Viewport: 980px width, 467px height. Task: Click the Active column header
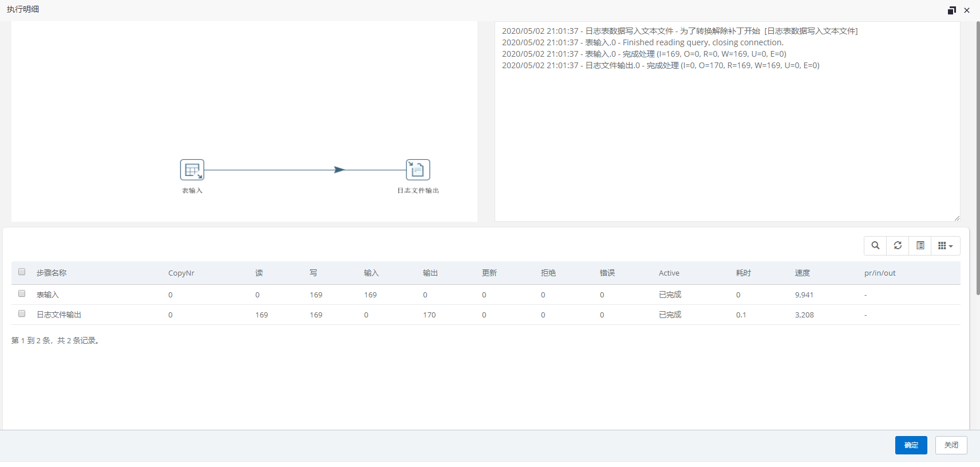669,273
